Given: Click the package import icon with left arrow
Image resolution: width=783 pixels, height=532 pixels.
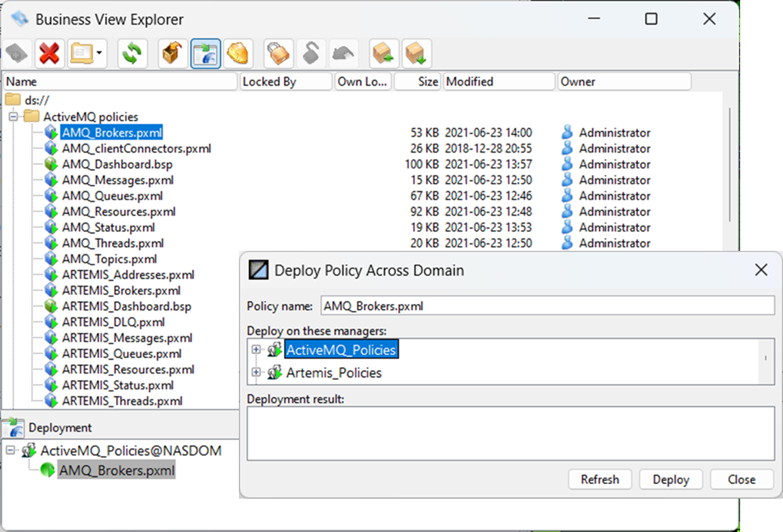Looking at the screenshot, I should pyautogui.click(x=384, y=54).
